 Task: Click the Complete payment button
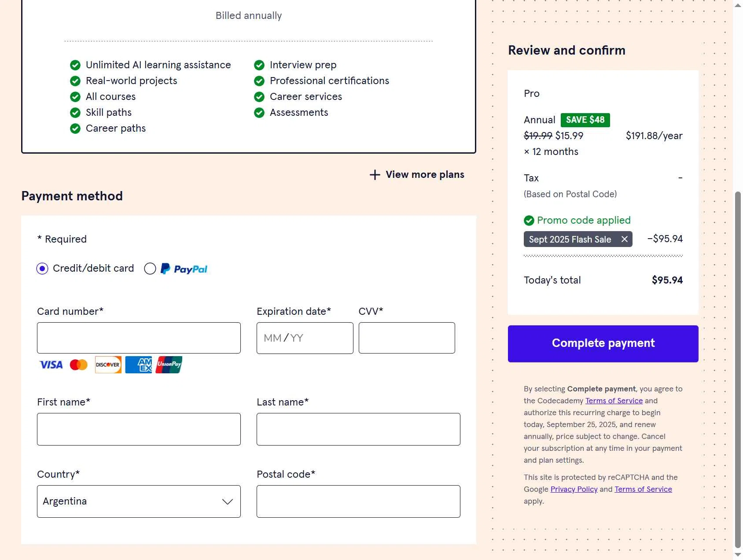point(603,344)
